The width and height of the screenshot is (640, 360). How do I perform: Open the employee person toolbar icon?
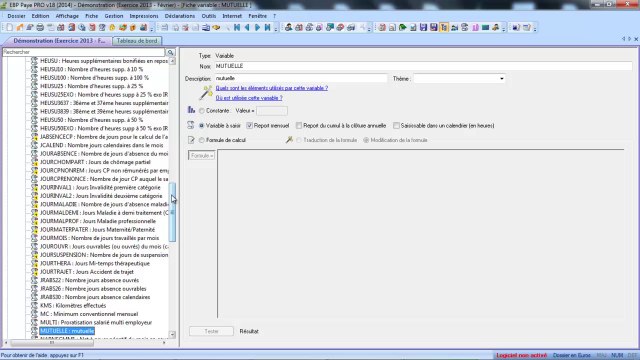(289, 28)
